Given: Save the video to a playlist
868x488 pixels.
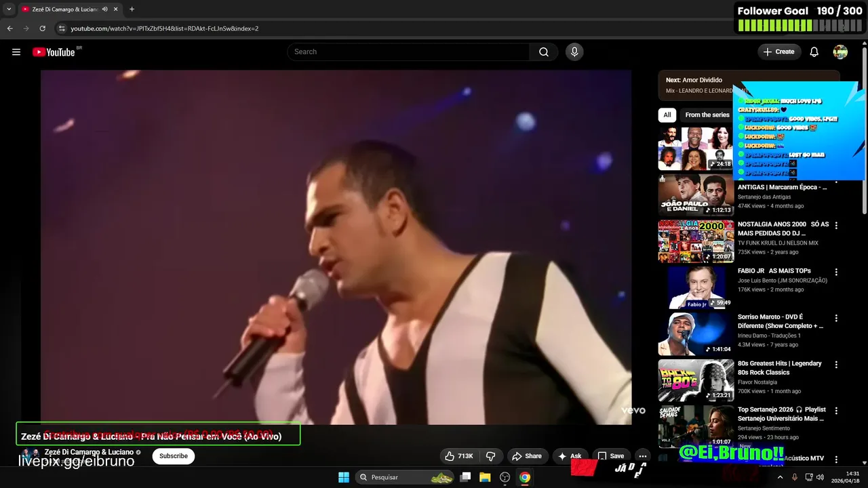Looking at the screenshot, I should pyautogui.click(x=610, y=456).
